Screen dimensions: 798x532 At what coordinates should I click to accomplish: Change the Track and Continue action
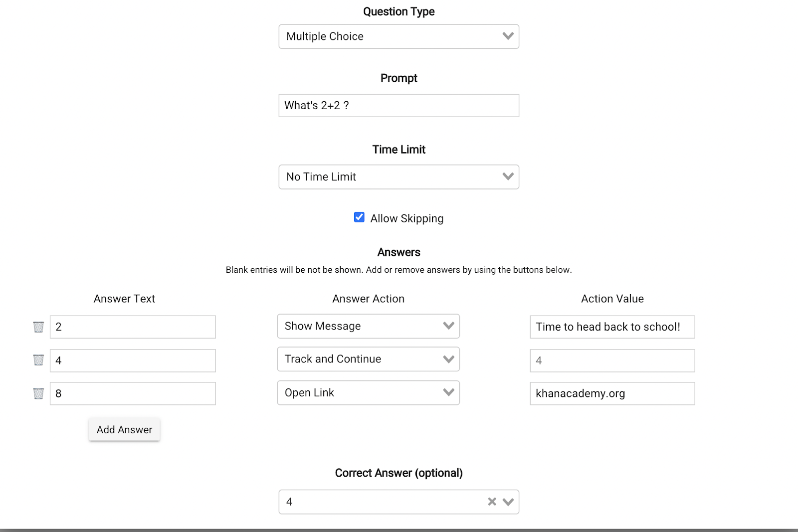[368, 359]
